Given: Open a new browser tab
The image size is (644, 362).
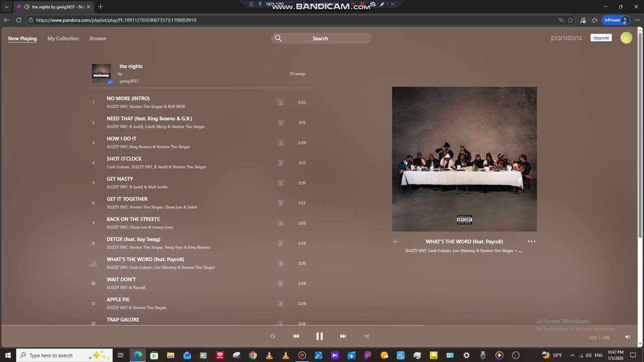Looking at the screenshot, I should click(x=101, y=7).
